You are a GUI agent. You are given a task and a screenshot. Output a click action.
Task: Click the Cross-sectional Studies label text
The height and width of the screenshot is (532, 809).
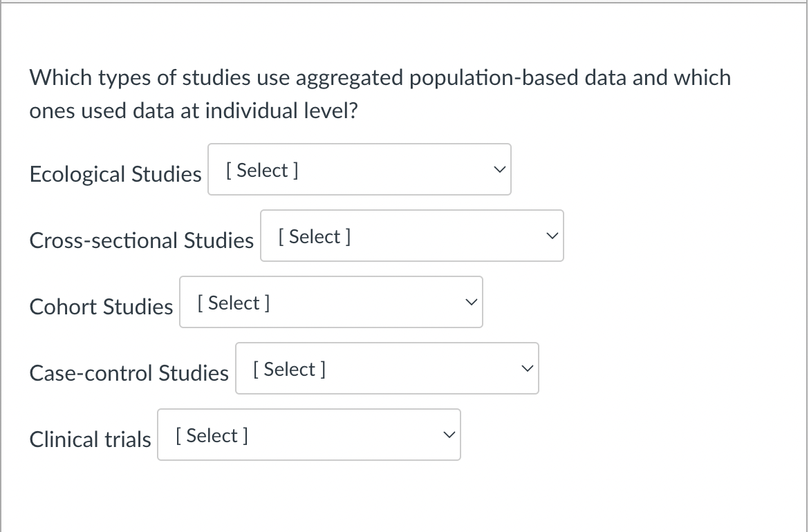tap(141, 240)
